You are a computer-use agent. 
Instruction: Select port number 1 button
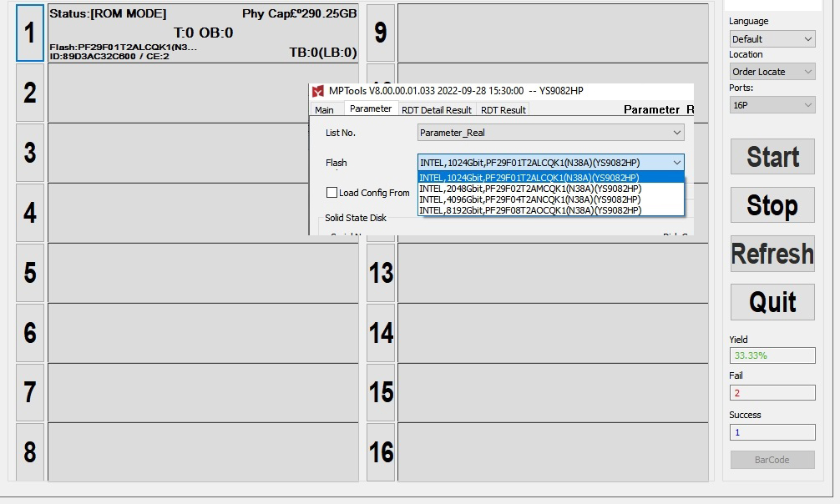click(30, 33)
